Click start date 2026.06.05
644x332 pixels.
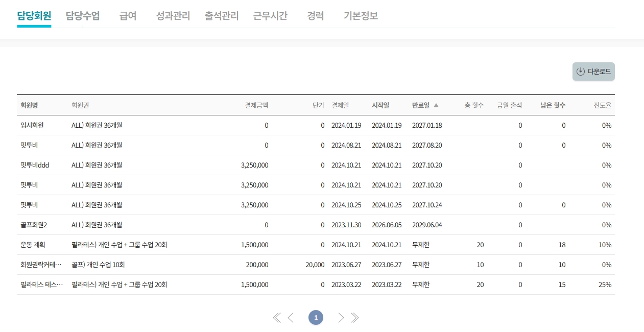(x=387, y=225)
